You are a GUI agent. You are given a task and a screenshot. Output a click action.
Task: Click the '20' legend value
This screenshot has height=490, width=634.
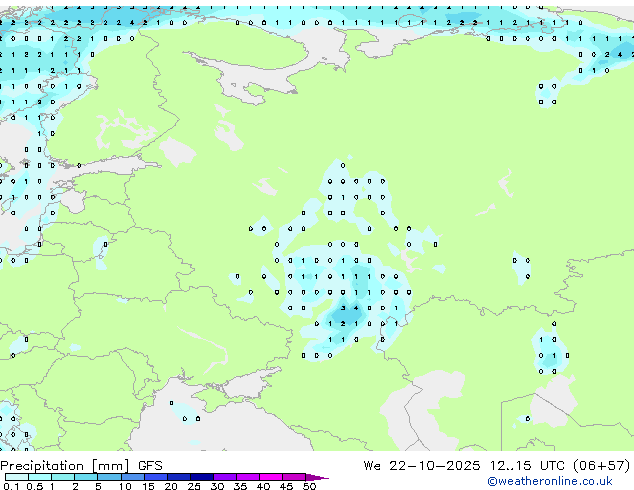click(x=171, y=486)
